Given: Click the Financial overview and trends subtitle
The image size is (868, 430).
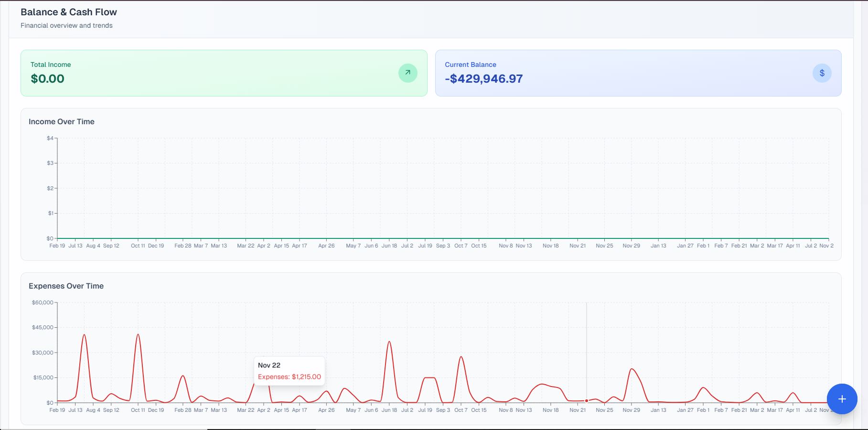Looking at the screenshot, I should click(x=66, y=25).
